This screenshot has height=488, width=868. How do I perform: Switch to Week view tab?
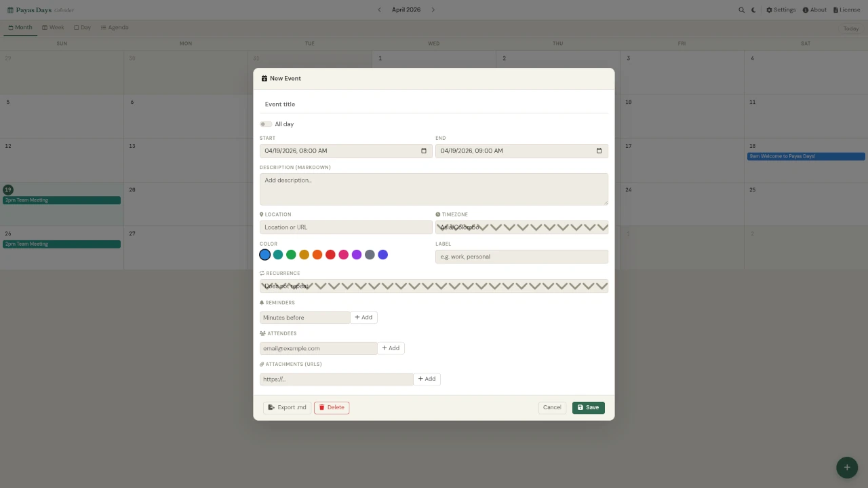[53, 28]
